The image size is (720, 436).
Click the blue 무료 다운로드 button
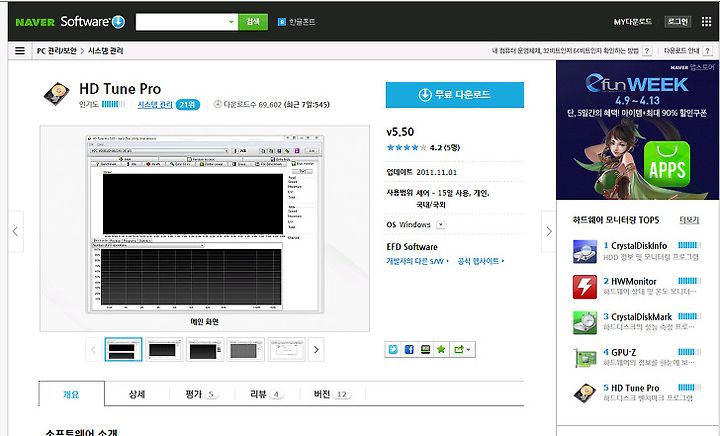(455, 95)
